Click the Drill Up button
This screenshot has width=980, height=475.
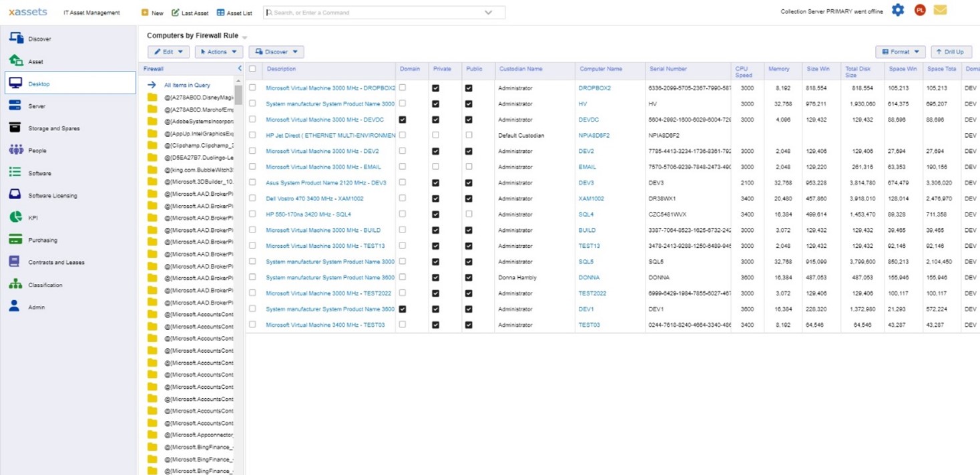(x=951, y=51)
